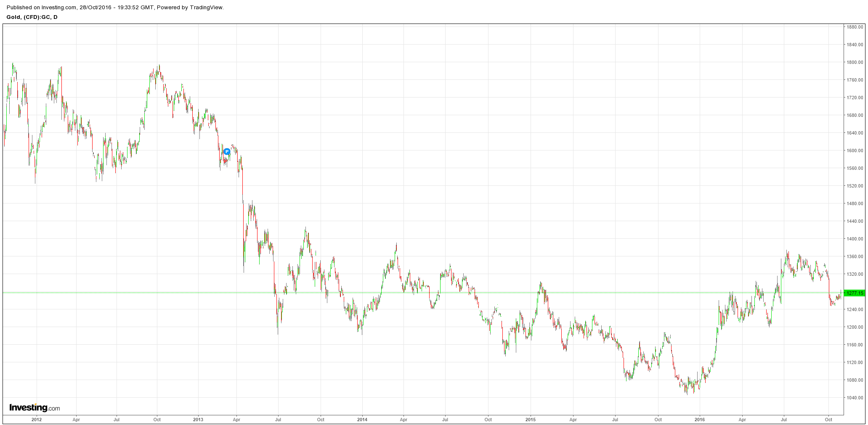Viewport: 868px width, 425px height.
Task: Click the 1200.00 price axis label
Action: [x=855, y=327]
